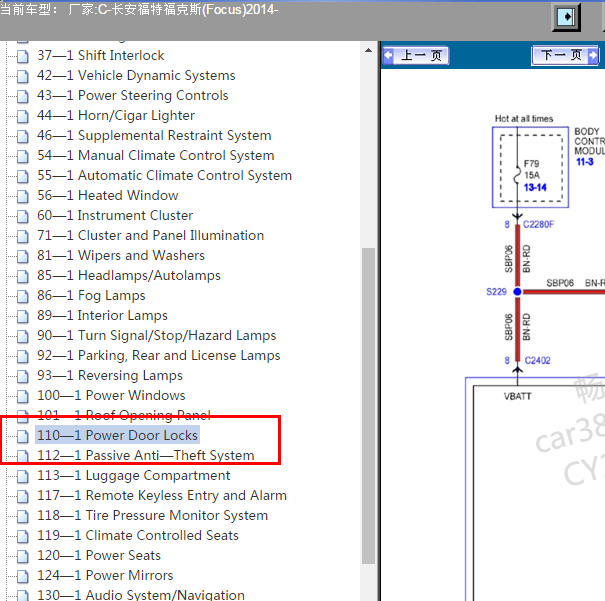605x601 pixels.
Task: Open 93—1 Reversing Lamps
Action: tap(110, 376)
